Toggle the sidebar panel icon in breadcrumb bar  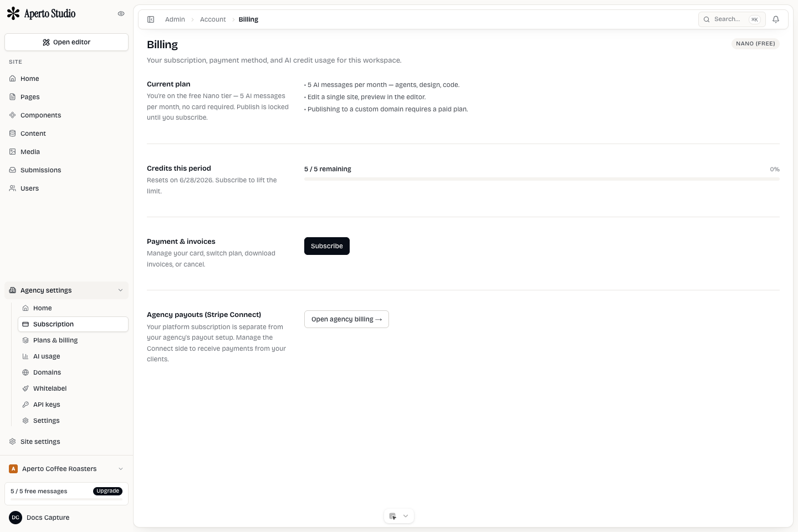coord(151,19)
